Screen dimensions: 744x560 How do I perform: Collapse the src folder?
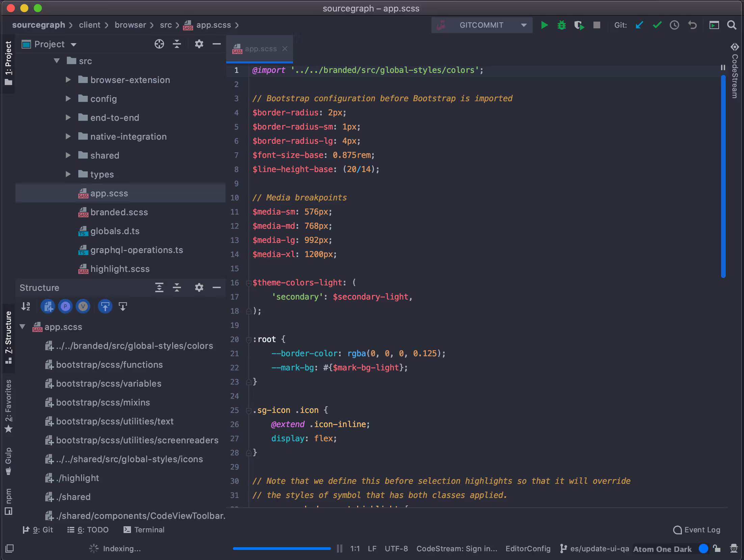[x=57, y=61]
